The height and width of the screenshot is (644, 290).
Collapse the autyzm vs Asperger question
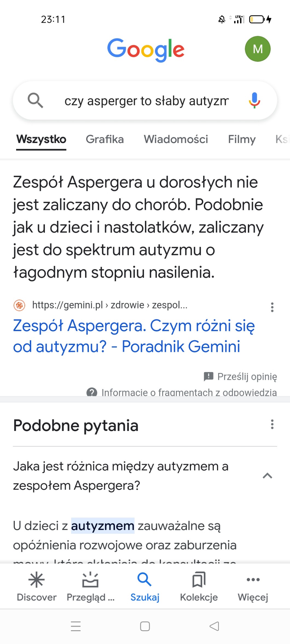coord(267,476)
